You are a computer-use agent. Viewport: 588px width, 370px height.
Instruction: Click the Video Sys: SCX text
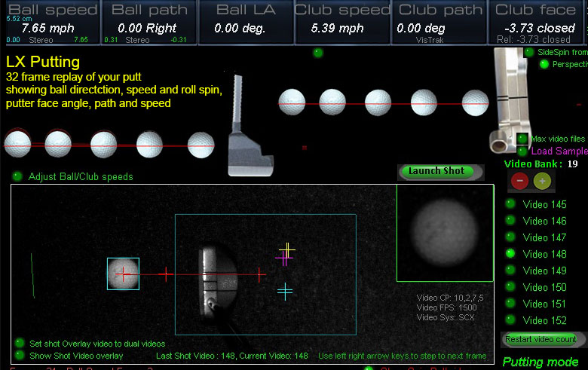(x=445, y=317)
